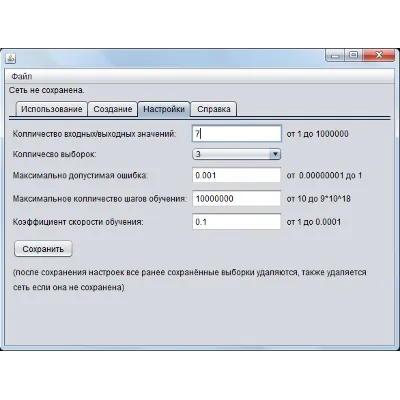Click the maximum allowed error field 0.001
This screenshot has width=400, height=400.
click(237, 175)
